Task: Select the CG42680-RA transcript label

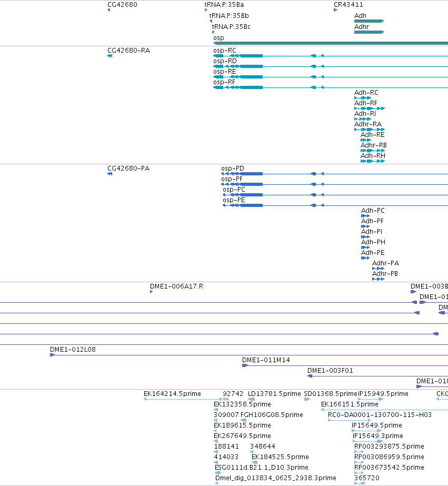Action: (x=129, y=50)
